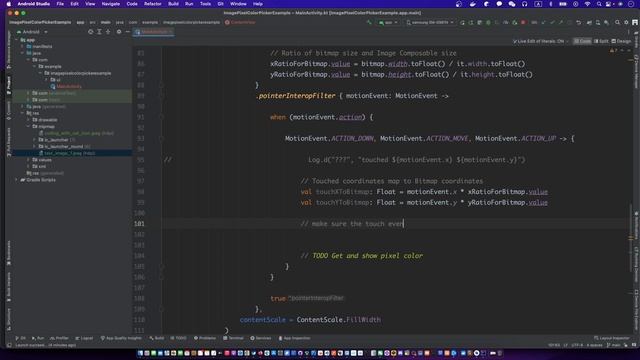
Task: Click the Undo arrow icon in toolbar
Action: click(x=578, y=22)
